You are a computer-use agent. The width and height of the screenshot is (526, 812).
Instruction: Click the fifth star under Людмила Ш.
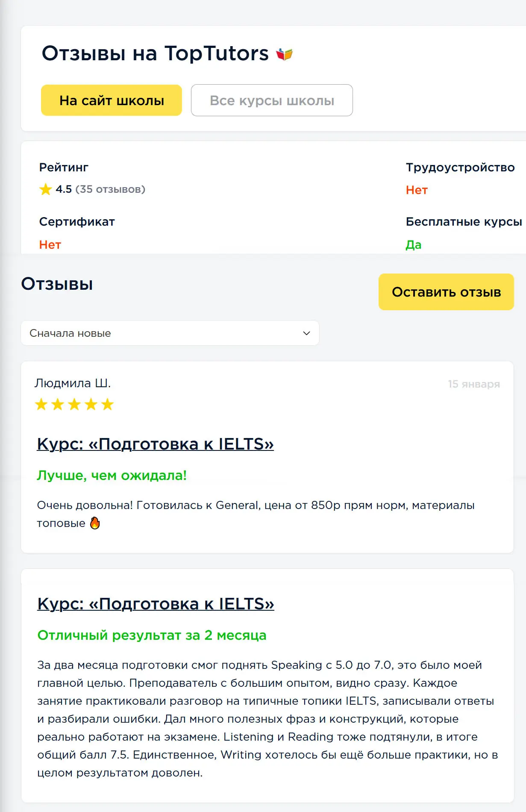click(107, 403)
